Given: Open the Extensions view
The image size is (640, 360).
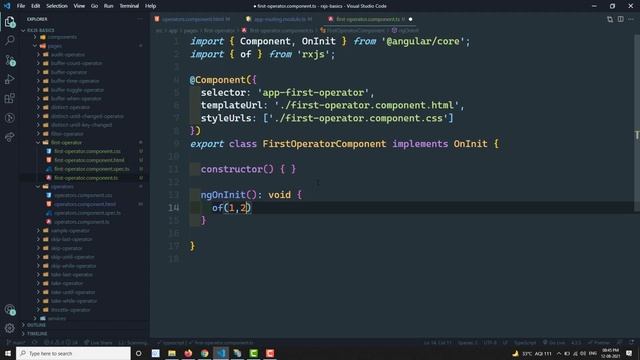Looking at the screenshot, I should [10, 98].
